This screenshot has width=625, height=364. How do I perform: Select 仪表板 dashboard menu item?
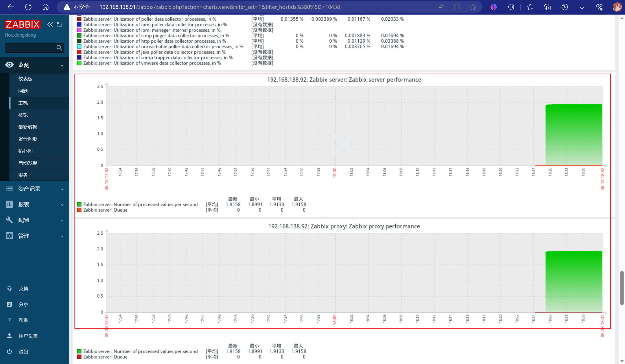click(25, 79)
